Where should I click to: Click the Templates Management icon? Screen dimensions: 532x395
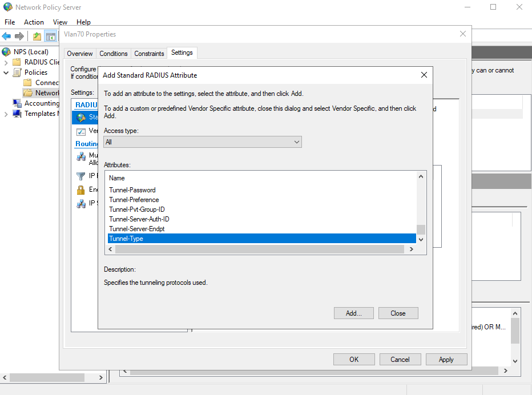pyautogui.click(x=17, y=114)
